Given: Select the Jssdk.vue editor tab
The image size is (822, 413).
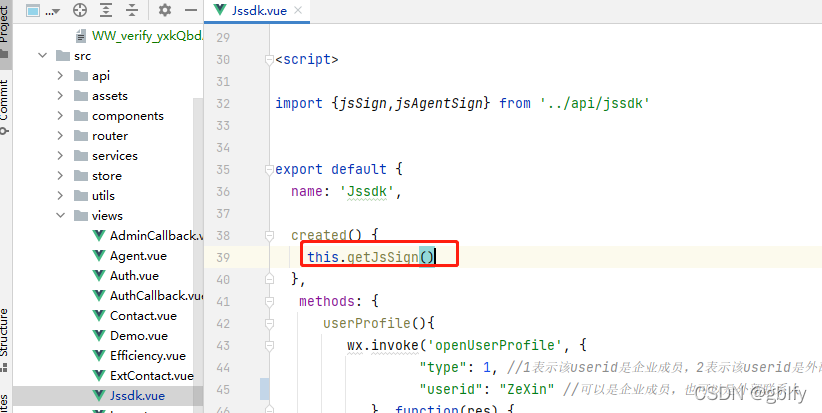Looking at the screenshot, I should (257, 10).
